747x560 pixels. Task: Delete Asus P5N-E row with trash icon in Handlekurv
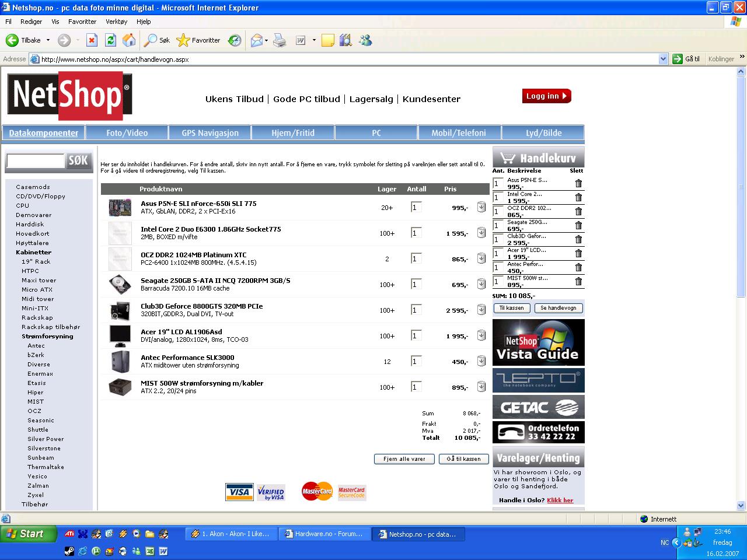[578, 183]
